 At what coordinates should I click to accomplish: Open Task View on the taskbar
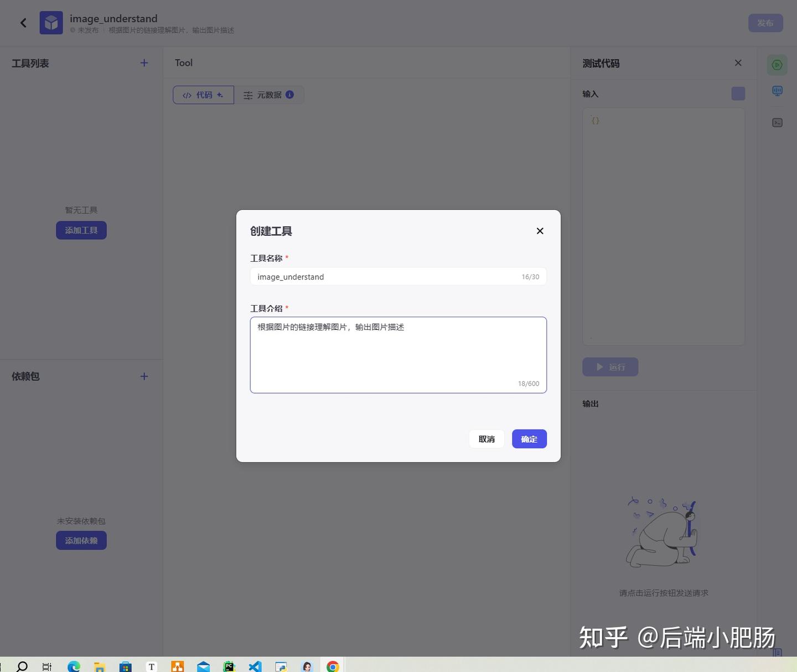47,666
